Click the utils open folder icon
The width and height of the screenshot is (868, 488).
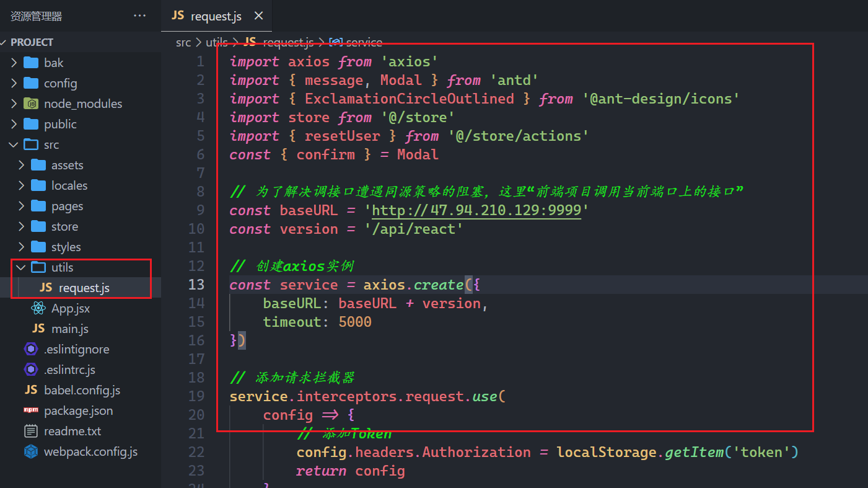coord(38,267)
